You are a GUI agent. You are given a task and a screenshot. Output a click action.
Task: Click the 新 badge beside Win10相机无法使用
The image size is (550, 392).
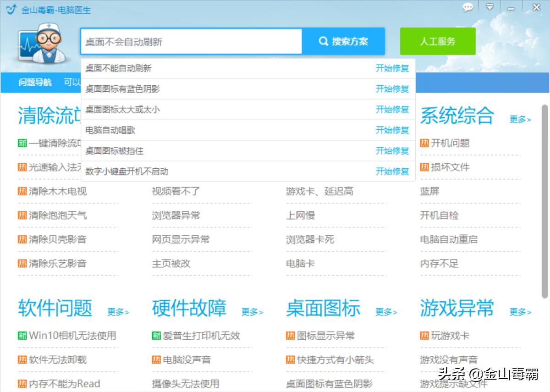[x=22, y=336]
